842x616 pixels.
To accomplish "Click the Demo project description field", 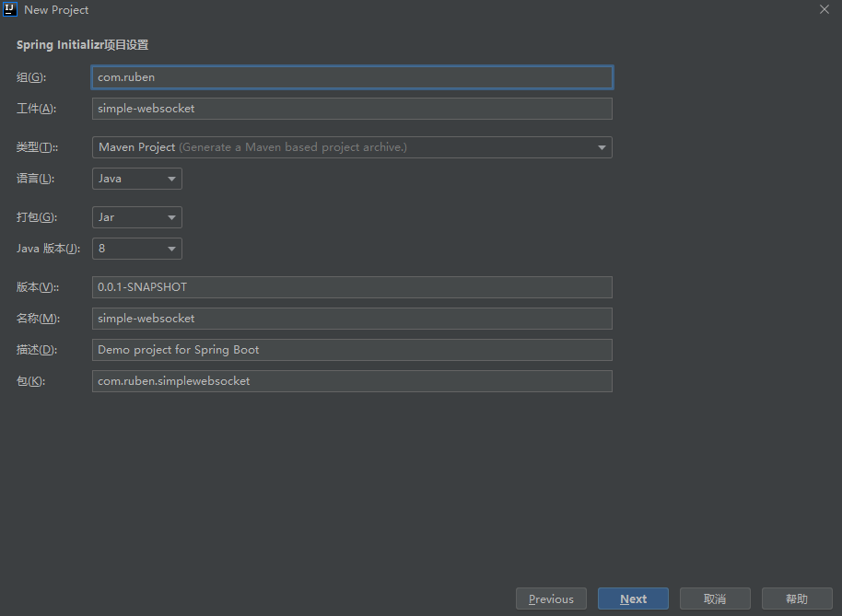I will tap(352, 350).
